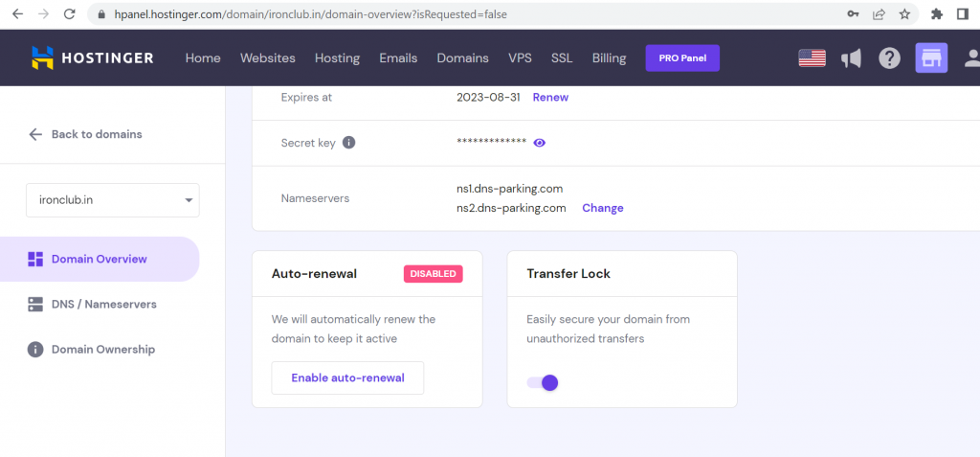Click the browser back arrow
The width and height of the screenshot is (980, 457).
tap(17, 13)
